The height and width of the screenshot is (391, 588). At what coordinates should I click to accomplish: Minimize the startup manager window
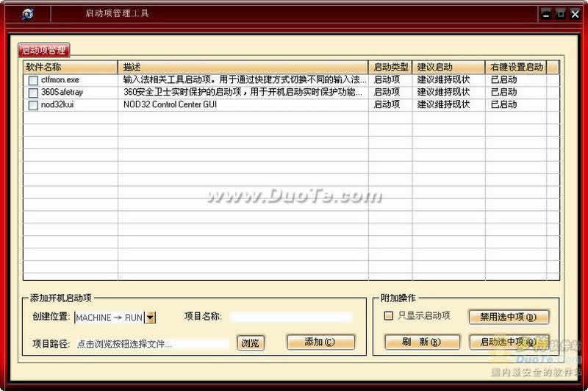pyautogui.click(x=546, y=13)
